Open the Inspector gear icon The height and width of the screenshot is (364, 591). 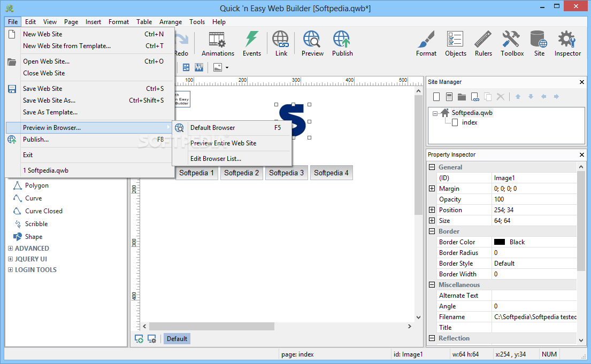567,44
